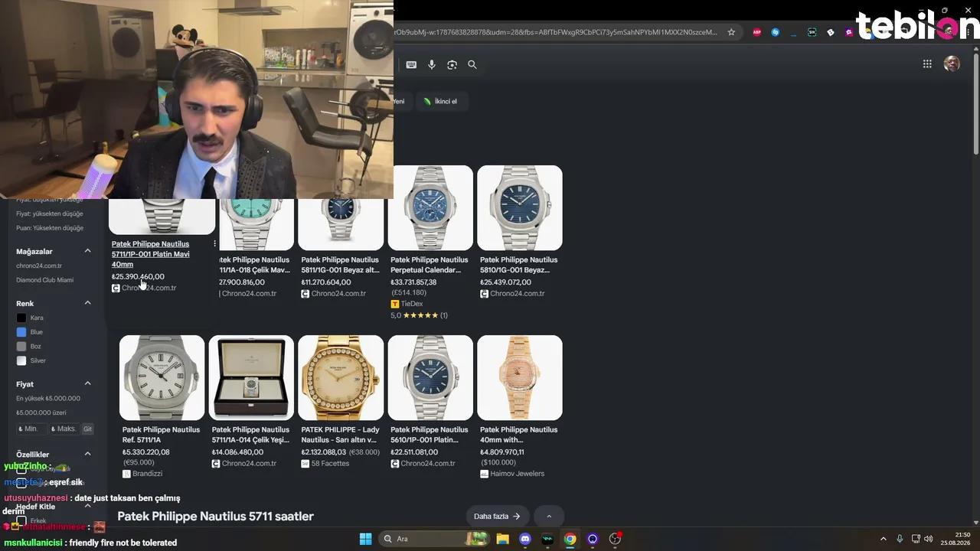Select the Silver color filter swatch
This screenshot has width=980, height=551.
(21, 360)
